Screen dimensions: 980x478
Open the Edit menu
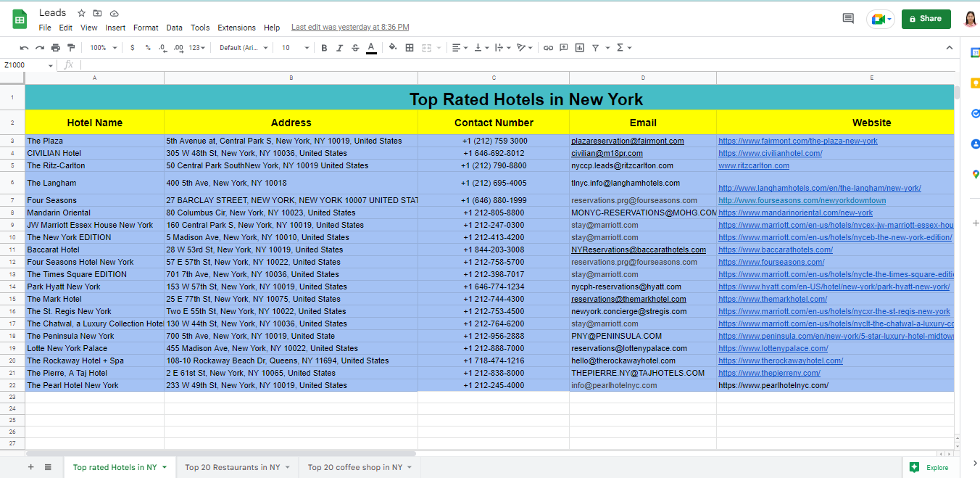pyautogui.click(x=66, y=28)
